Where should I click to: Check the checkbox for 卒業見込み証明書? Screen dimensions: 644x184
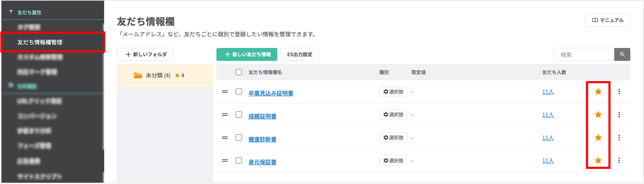(x=239, y=92)
